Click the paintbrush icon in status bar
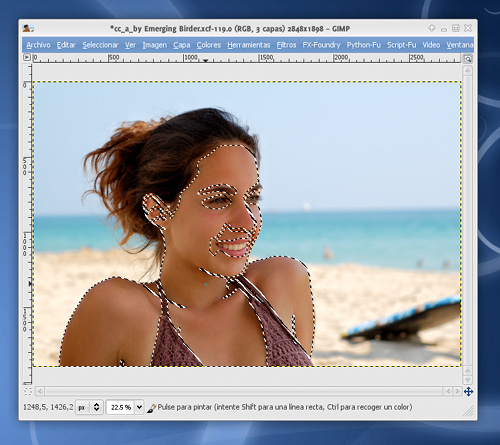This screenshot has height=445, width=500. coord(151,408)
